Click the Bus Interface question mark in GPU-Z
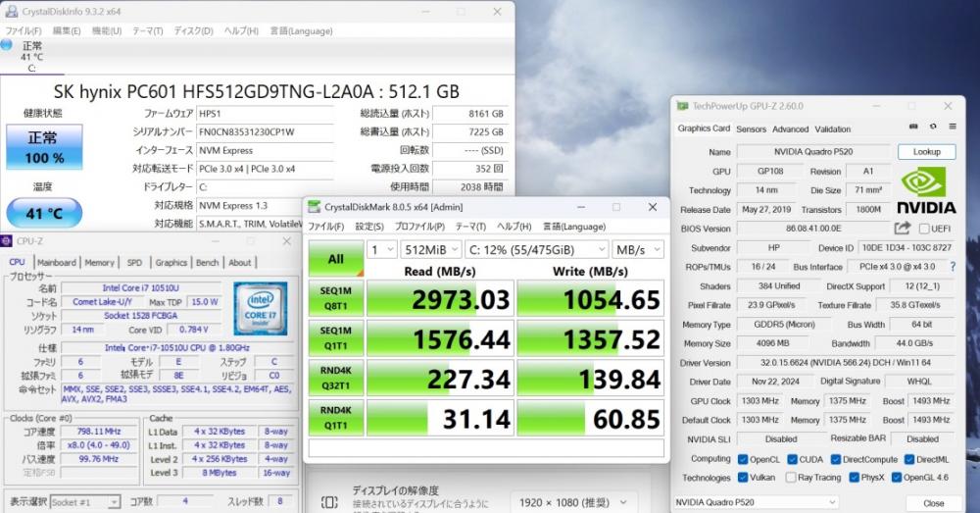The width and height of the screenshot is (980, 513). [x=953, y=267]
